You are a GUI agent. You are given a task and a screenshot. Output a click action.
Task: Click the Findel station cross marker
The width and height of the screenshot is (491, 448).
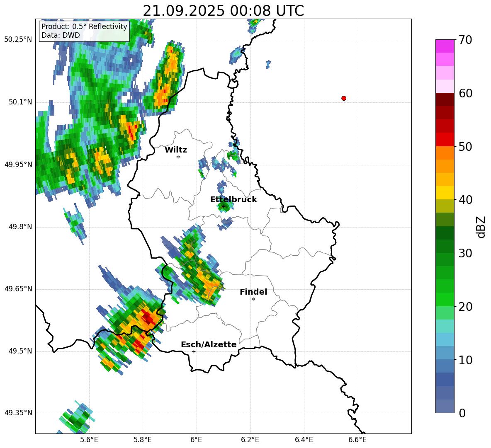(x=253, y=299)
